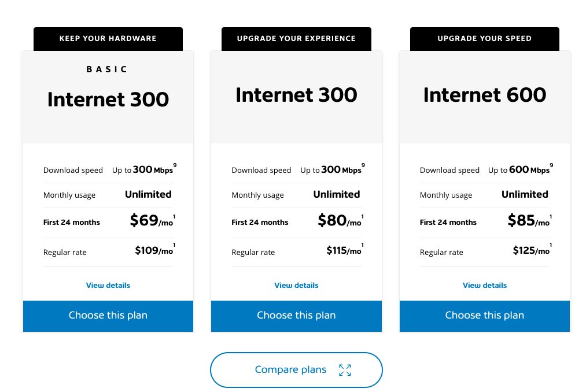Open footnote 1 next to the $85/mo price
Image resolution: width=586 pixels, height=392 pixels.
coord(551,217)
